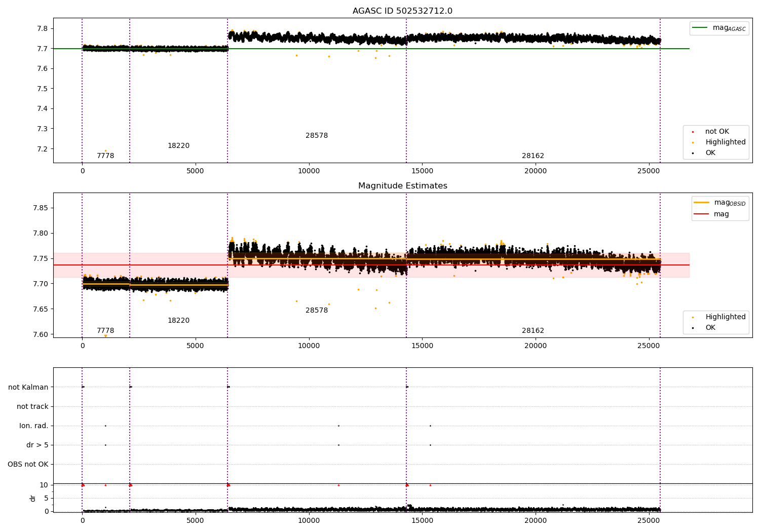Click obsid label 28162 in the top plot
The width and height of the screenshot is (760, 532).
tap(533, 156)
